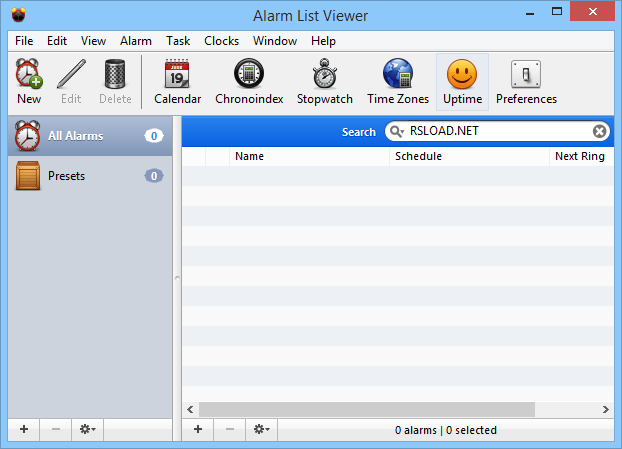Click the app icon in title bar

(18, 15)
